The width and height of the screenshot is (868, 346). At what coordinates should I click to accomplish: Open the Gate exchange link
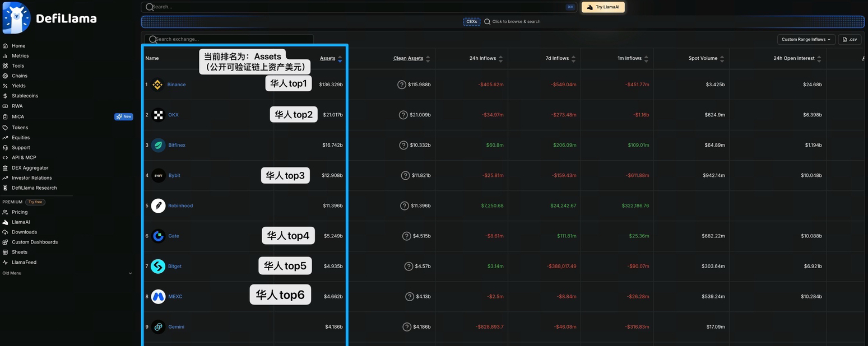pyautogui.click(x=174, y=236)
